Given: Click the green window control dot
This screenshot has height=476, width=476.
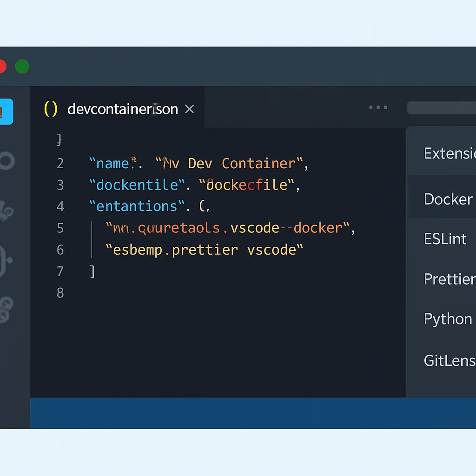Looking at the screenshot, I should pos(22,66).
